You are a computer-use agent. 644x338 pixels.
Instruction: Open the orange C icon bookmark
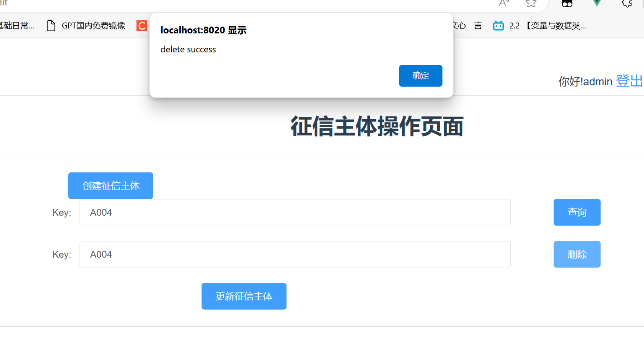coord(142,26)
